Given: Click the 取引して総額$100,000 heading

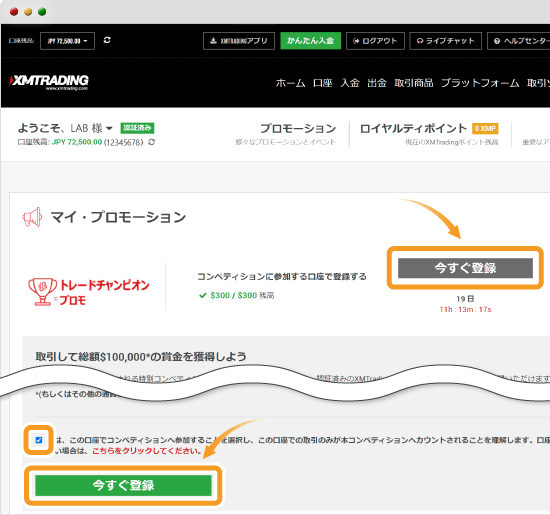Looking at the screenshot, I should click(x=141, y=357).
